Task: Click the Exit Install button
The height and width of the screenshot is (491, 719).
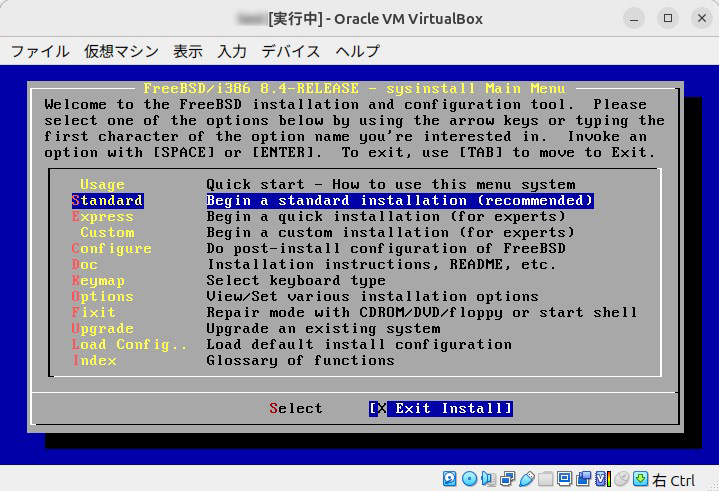Action: pyautogui.click(x=441, y=408)
